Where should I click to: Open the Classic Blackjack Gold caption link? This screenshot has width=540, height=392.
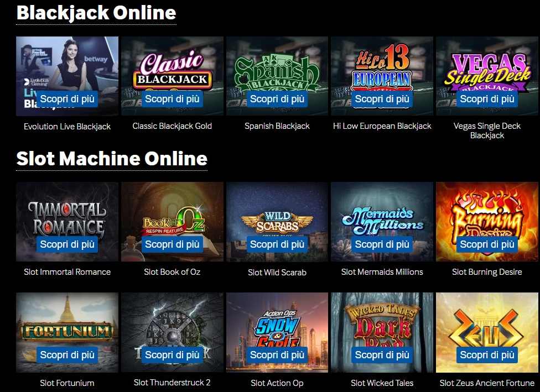tap(172, 126)
